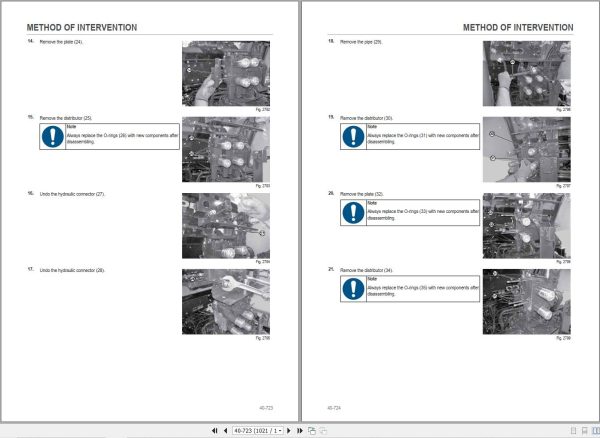This screenshot has width=600, height=438.
Task: Click the left page number 40-723
Action: pyautogui.click(x=266, y=408)
